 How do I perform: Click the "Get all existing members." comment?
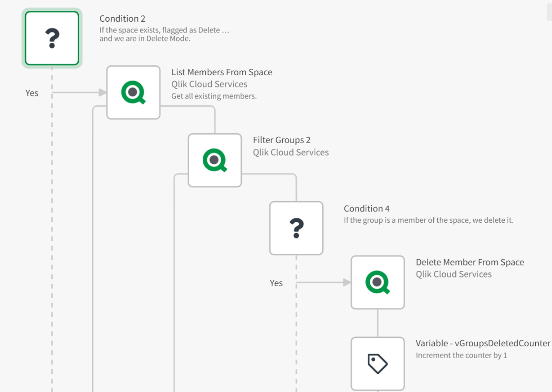tap(214, 96)
